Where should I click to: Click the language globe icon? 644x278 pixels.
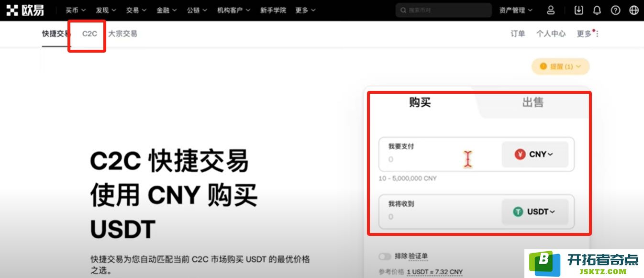coord(634,10)
